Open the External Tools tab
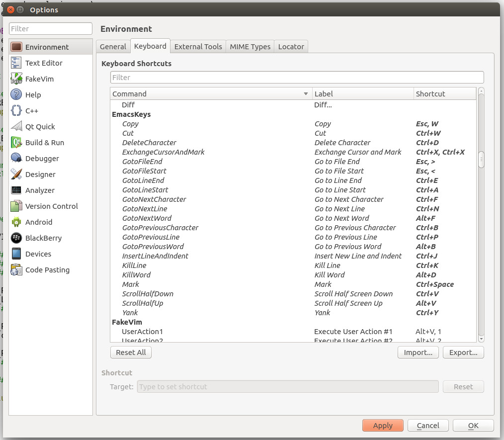 (198, 47)
